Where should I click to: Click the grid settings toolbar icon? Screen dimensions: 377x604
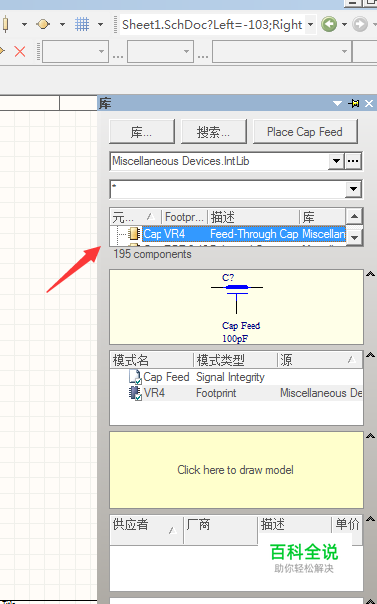coord(82,24)
